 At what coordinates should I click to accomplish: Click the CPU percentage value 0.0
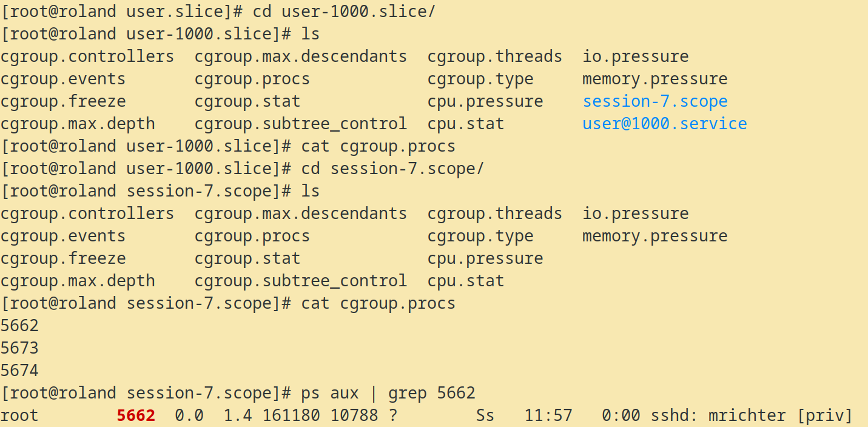point(189,415)
